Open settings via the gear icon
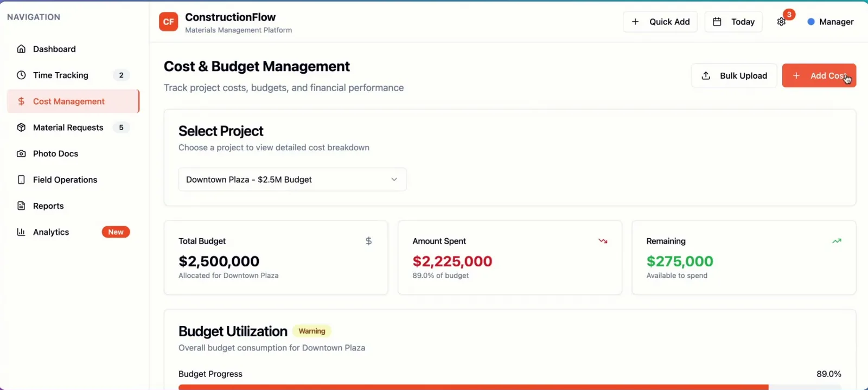 (781, 22)
